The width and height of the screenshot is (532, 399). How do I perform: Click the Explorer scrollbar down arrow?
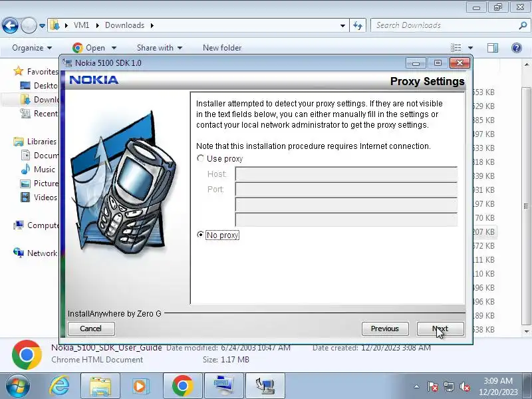coord(527,331)
